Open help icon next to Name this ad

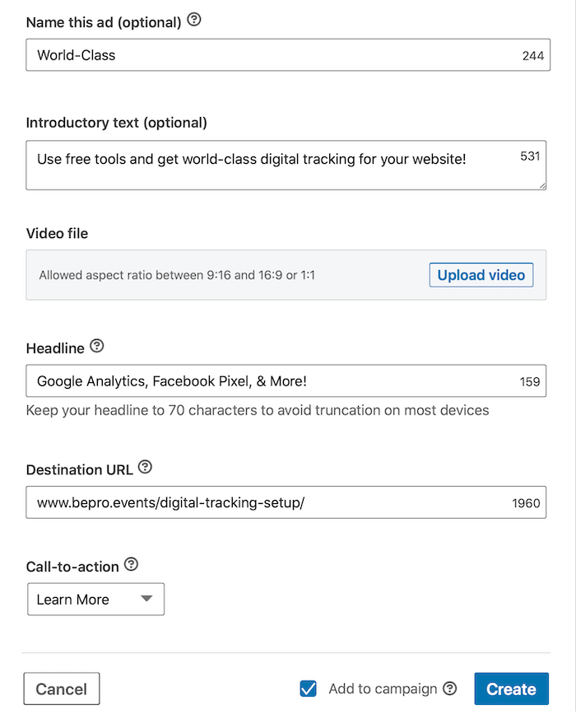(194, 20)
